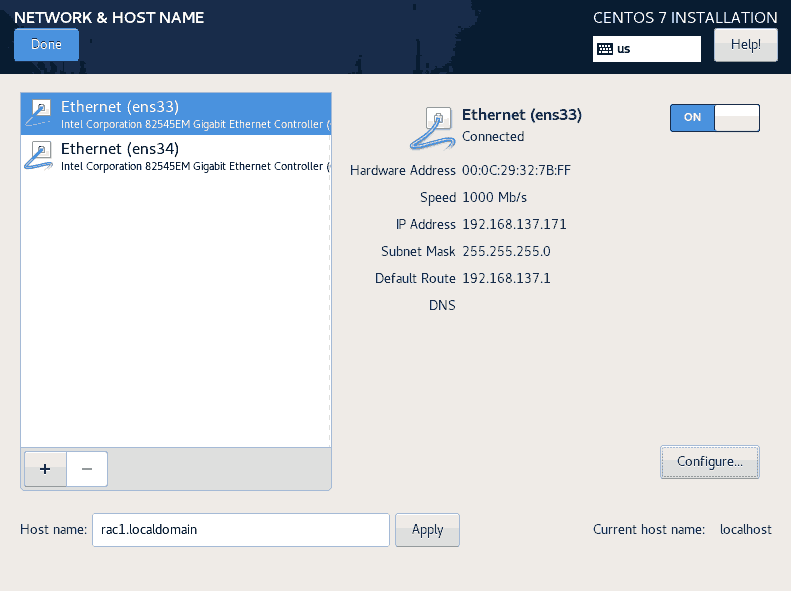Image resolution: width=791 pixels, height=591 pixels.
Task: Click the Host name: label
Action: [53, 529]
